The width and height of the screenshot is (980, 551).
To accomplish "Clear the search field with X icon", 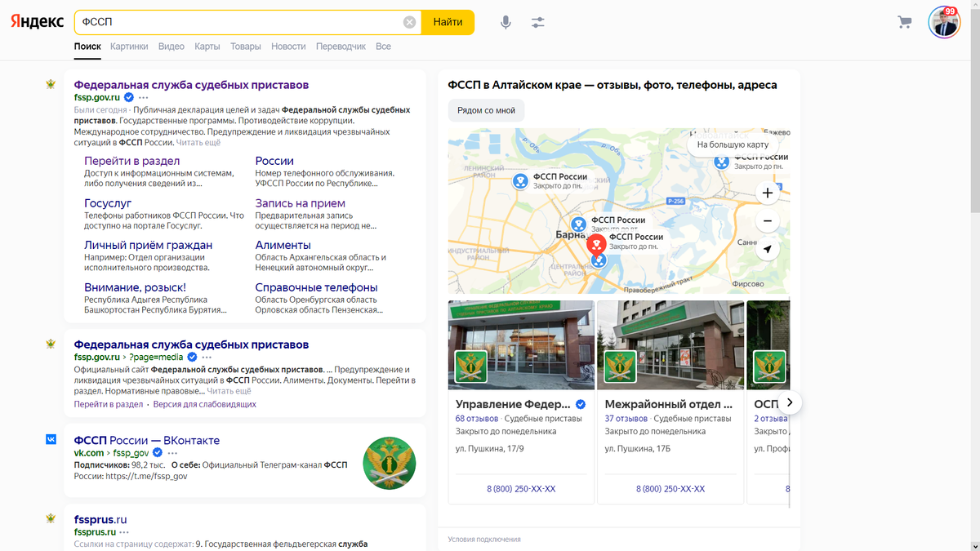I will (x=409, y=22).
